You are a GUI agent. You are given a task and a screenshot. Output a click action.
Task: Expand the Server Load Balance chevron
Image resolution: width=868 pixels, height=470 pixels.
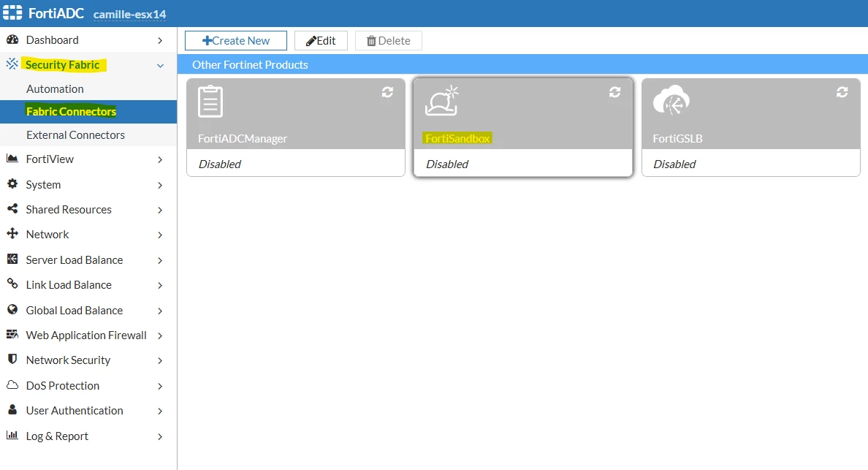pyautogui.click(x=160, y=260)
